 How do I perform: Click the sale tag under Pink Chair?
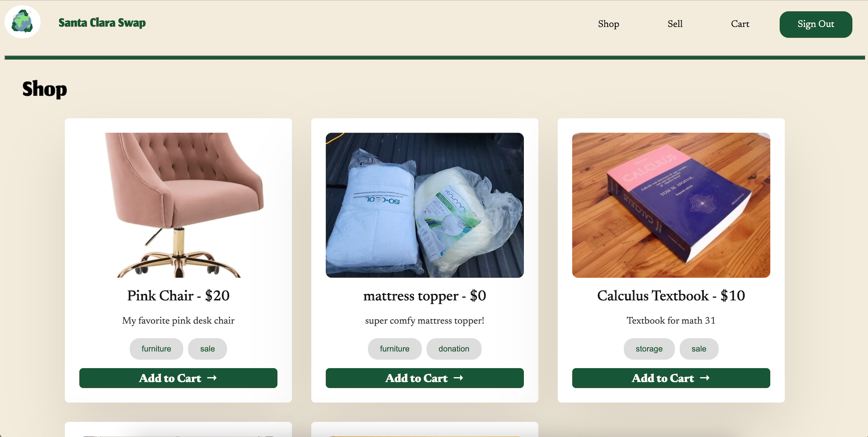207,349
